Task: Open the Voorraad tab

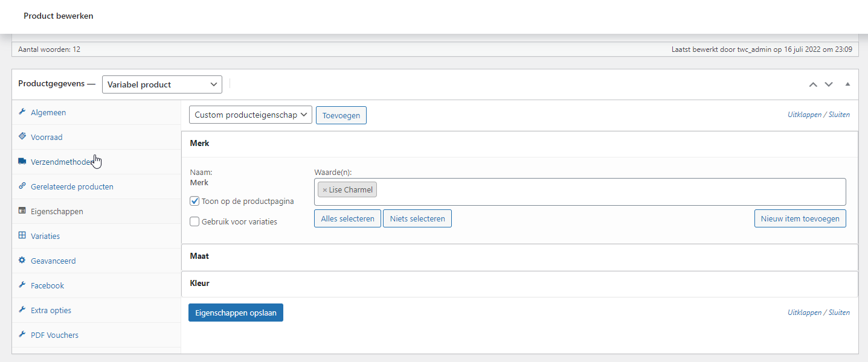Action: (x=97, y=137)
